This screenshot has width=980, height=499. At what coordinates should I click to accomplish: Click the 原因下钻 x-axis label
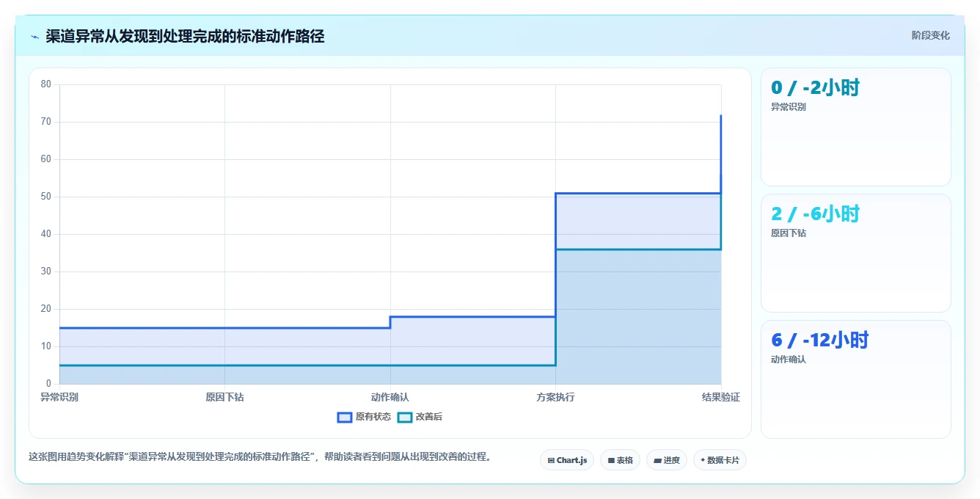tap(224, 397)
